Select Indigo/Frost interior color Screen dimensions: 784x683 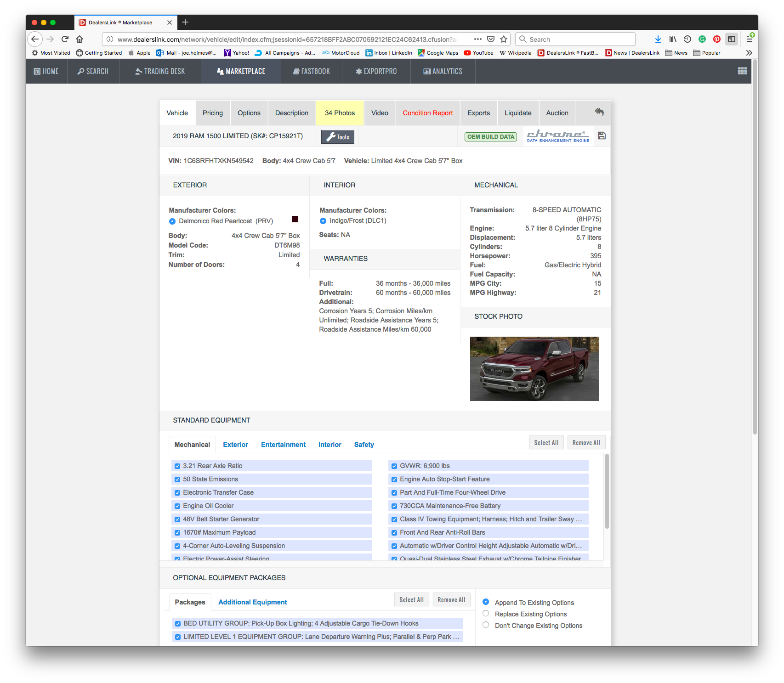pos(323,221)
